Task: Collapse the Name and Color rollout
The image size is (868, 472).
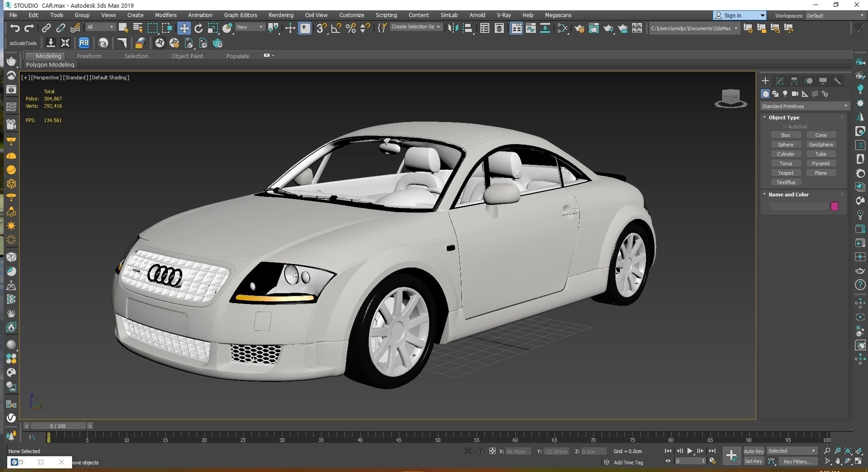Action: pyautogui.click(x=788, y=195)
